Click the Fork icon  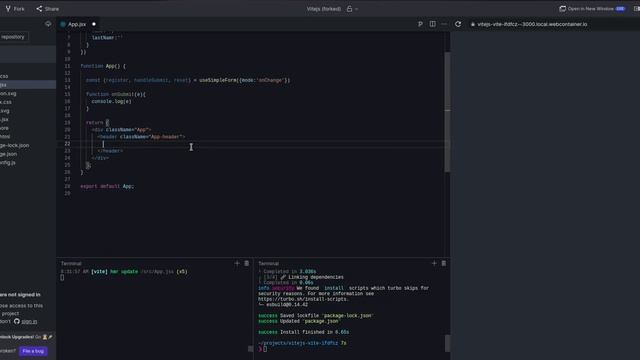click(8, 9)
